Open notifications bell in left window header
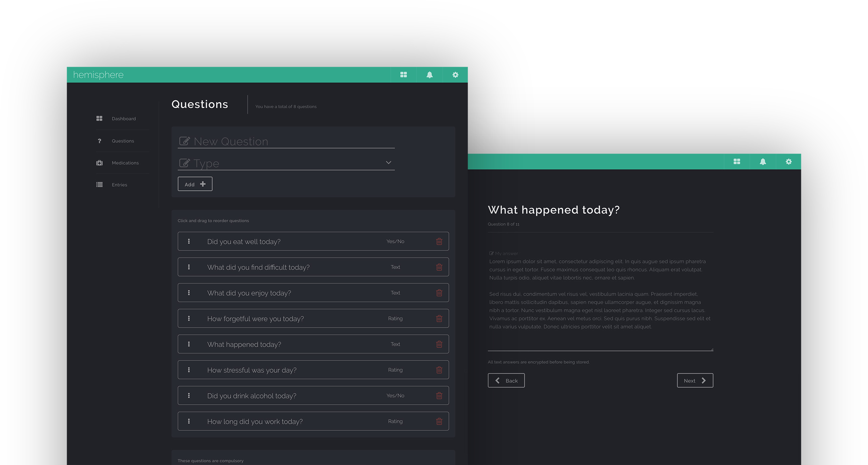Viewport: 868px width, 465px height. 429,75
